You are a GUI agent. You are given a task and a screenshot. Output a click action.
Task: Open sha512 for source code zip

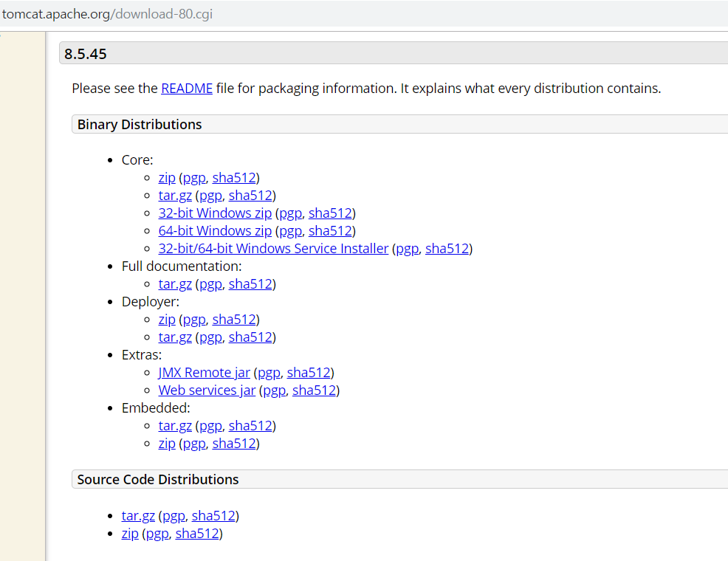pos(197,534)
